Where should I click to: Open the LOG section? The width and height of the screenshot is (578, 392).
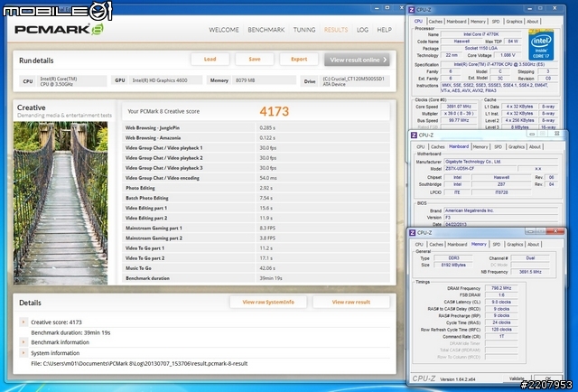point(362,30)
